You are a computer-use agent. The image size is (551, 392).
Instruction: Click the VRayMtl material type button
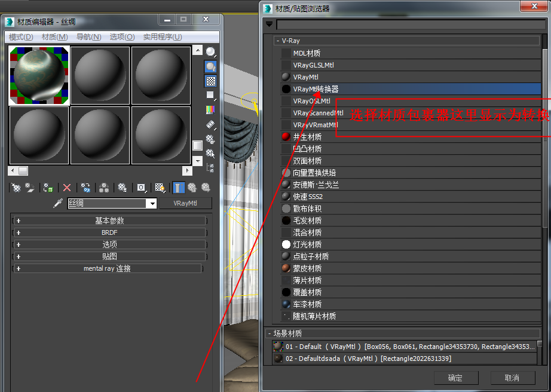[x=185, y=203]
